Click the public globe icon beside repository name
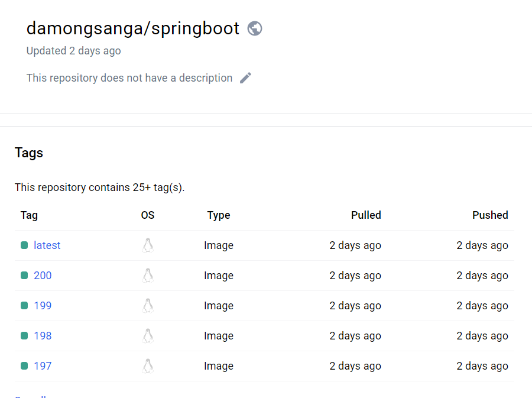 pos(255,28)
